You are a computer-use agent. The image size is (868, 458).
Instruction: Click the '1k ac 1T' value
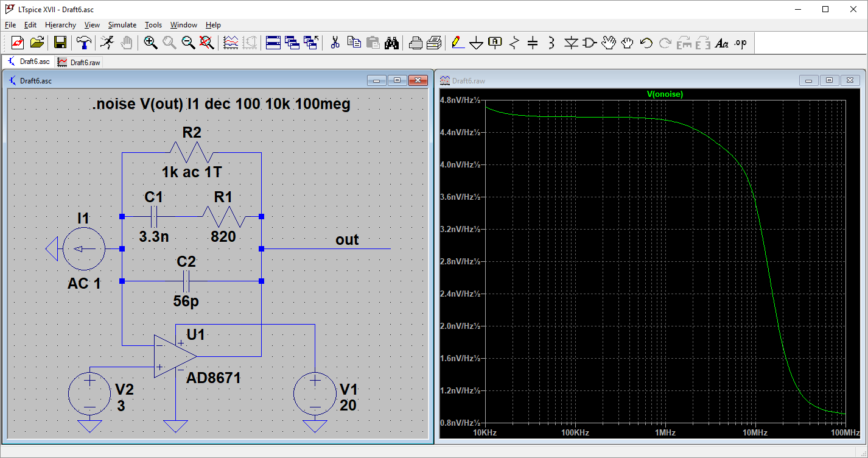[x=192, y=172]
